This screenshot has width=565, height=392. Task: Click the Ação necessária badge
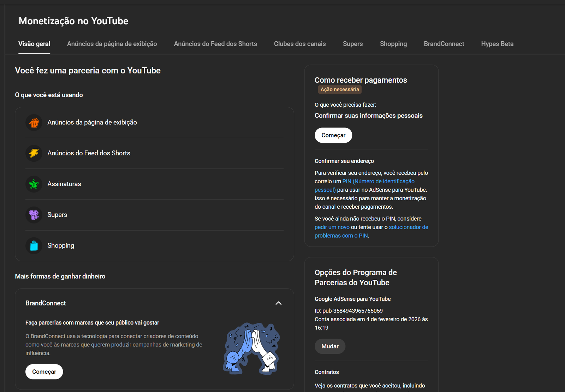pyautogui.click(x=340, y=90)
